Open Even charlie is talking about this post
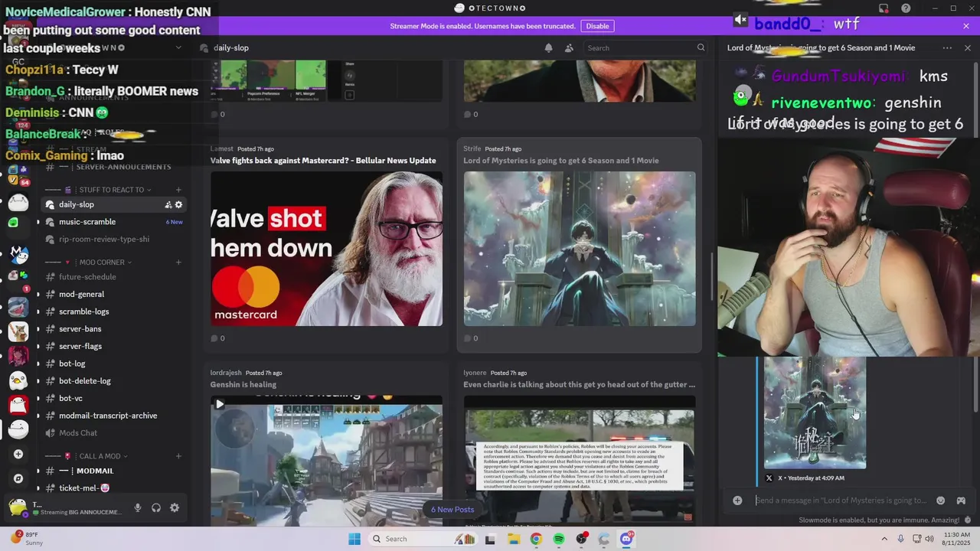Viewport: 980px width, 551px height. pyautogui.click(x=580, y=385)
